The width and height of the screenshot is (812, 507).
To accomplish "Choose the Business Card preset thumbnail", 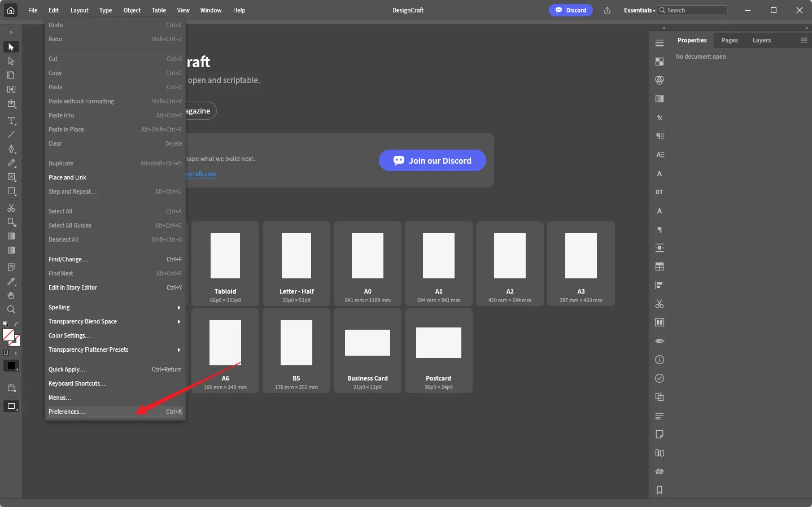I will click(x=368, y=351).
